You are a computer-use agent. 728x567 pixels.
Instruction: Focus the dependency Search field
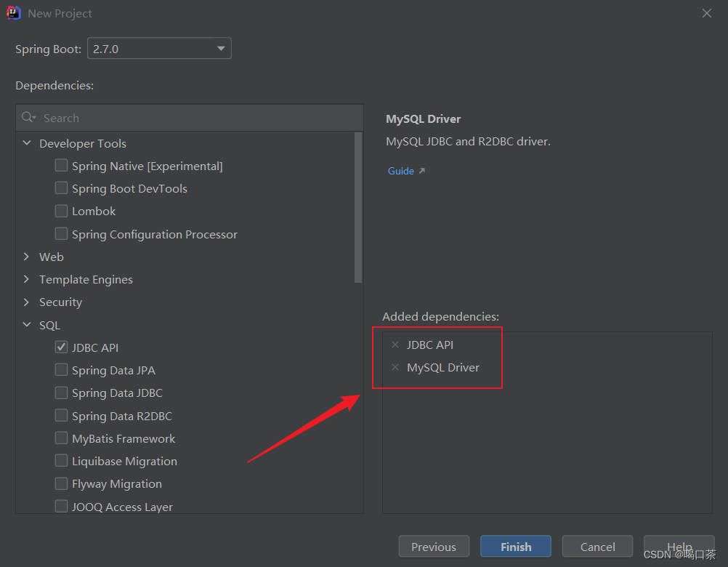coord(190,118)
